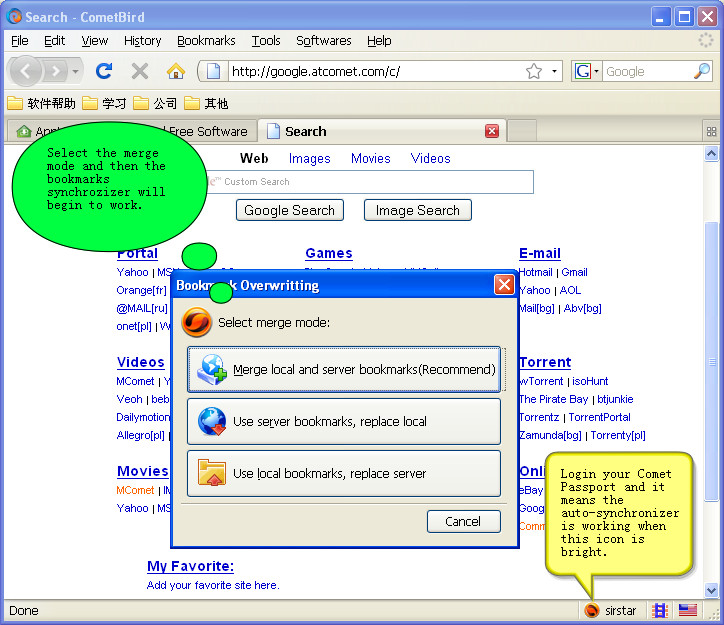Bookmark this page with the star icon

[x=534, y=71]
